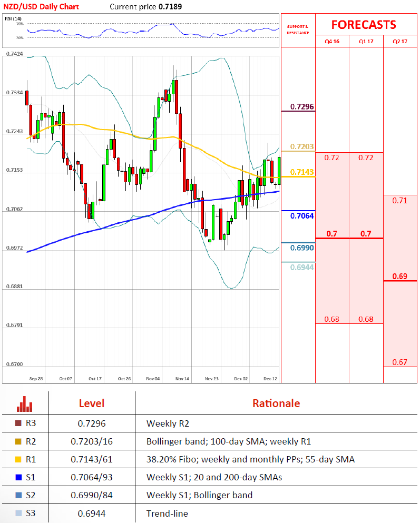This screenshot has height=523, width=420.
Task: Click the Support & Resistance header
Action: [x=298, y=29]
